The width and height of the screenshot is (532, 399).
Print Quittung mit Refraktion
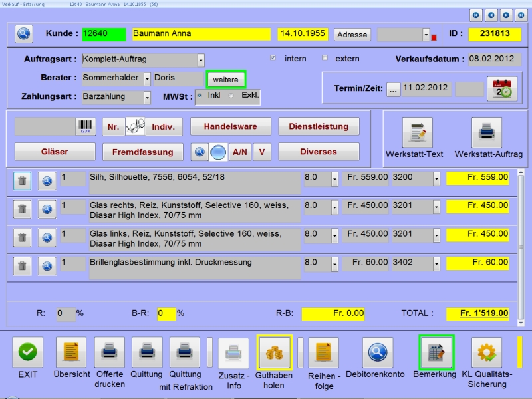pyautogui.click(x=185, y=352)
